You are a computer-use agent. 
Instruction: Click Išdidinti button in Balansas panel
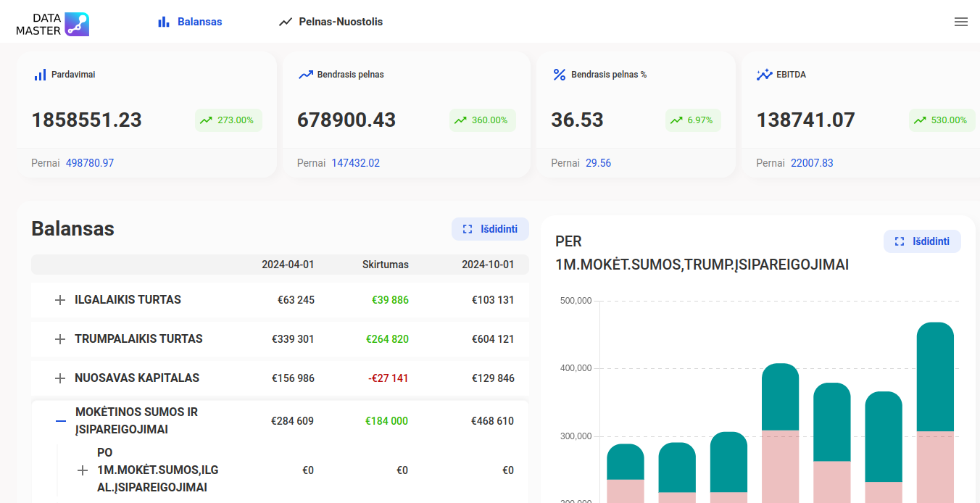pos(490,229)
